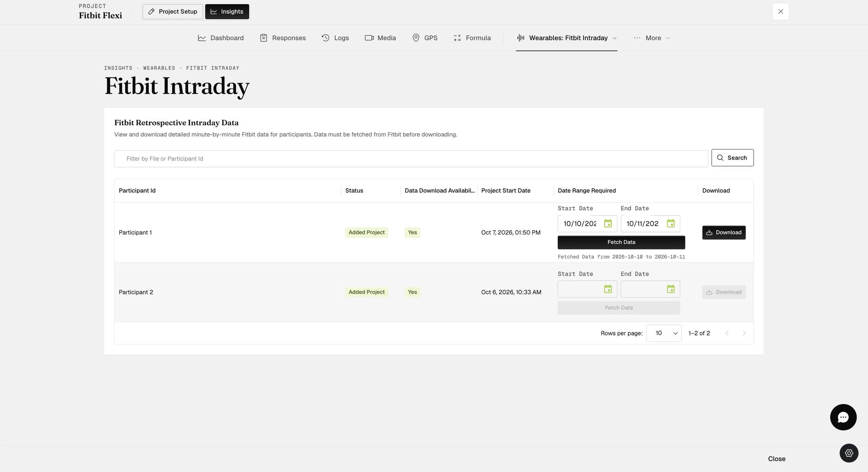This screenshot has width=868, height=472.
Task: Open the GPS tab
Action: (x=425, y=38)
